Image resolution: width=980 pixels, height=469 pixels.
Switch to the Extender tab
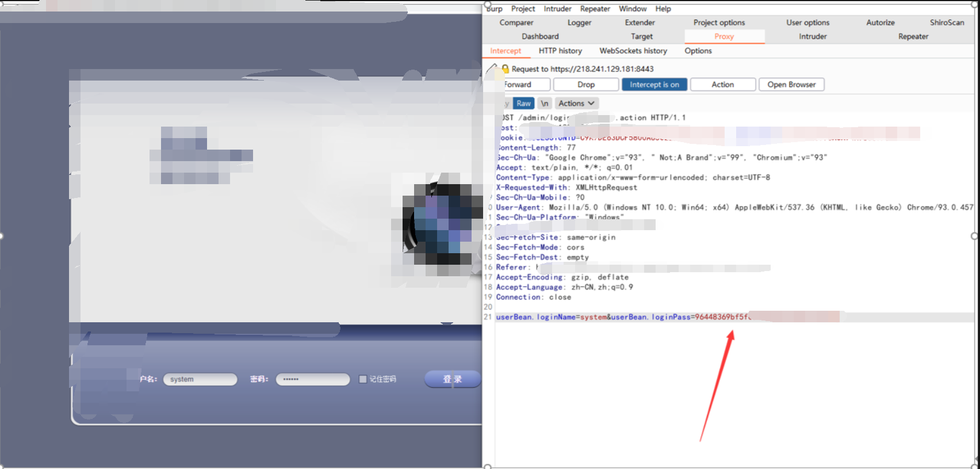coord(640,22)
